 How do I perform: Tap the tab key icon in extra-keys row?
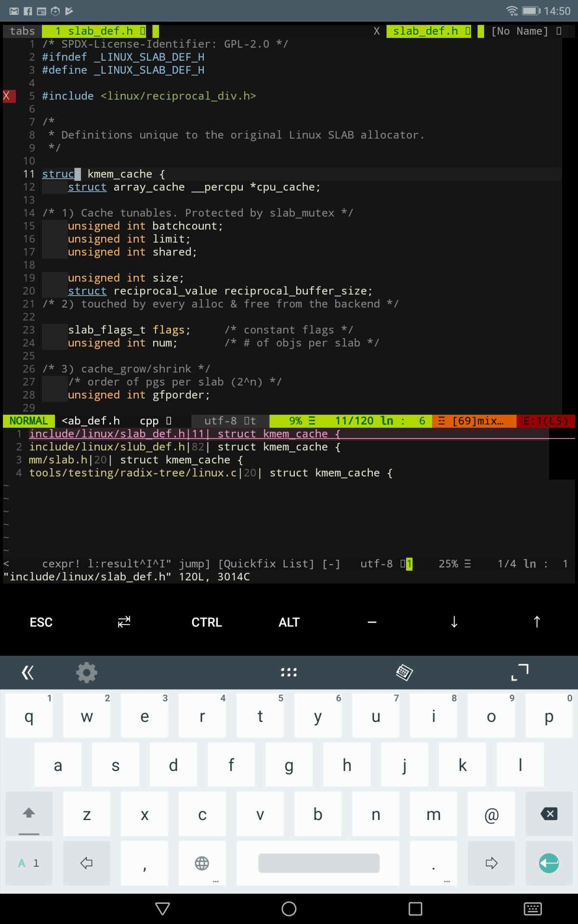(124, 622)
